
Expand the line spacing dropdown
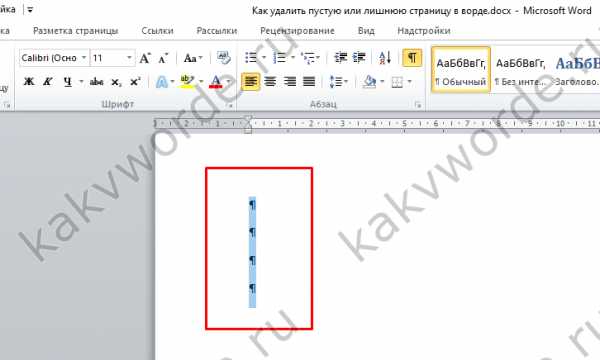[346, 81]
